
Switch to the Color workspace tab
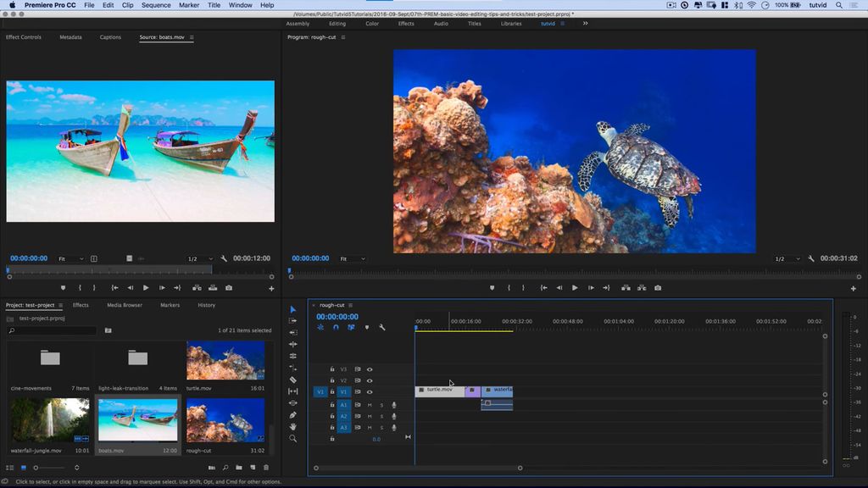click(x=372, y=24)
